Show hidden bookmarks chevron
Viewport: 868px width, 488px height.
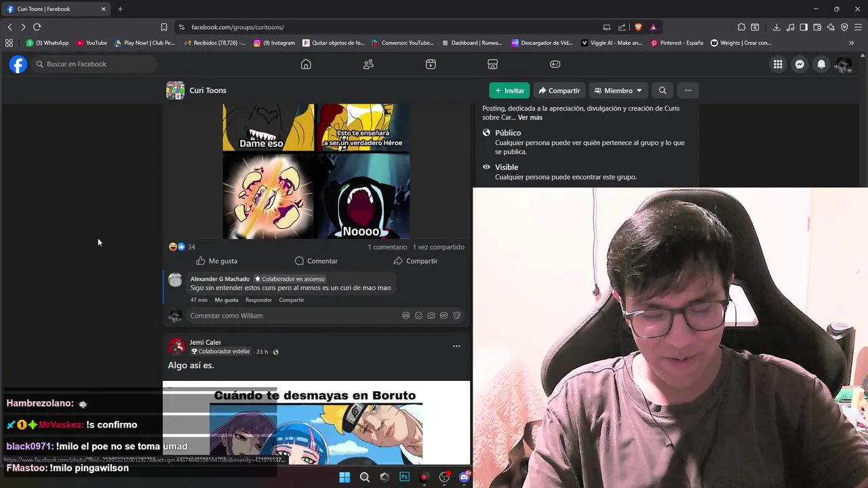pos(852,43)
